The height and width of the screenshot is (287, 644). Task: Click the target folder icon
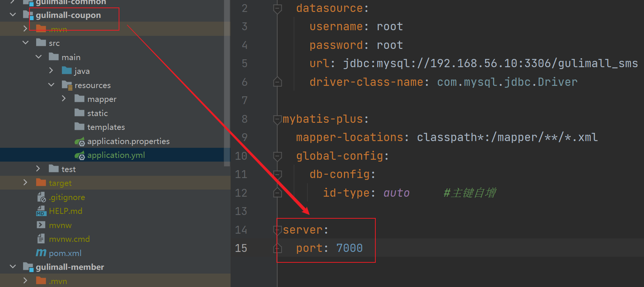pyautogui.click(x=41, y=183)
